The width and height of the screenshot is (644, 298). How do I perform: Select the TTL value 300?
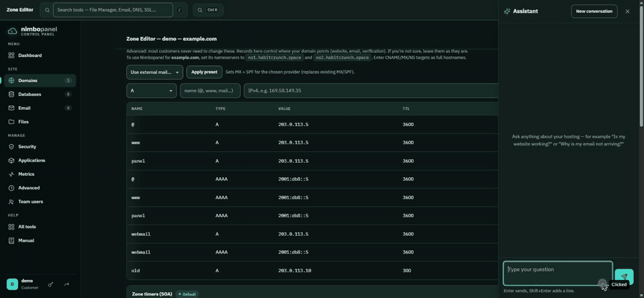tap(407, 271)
